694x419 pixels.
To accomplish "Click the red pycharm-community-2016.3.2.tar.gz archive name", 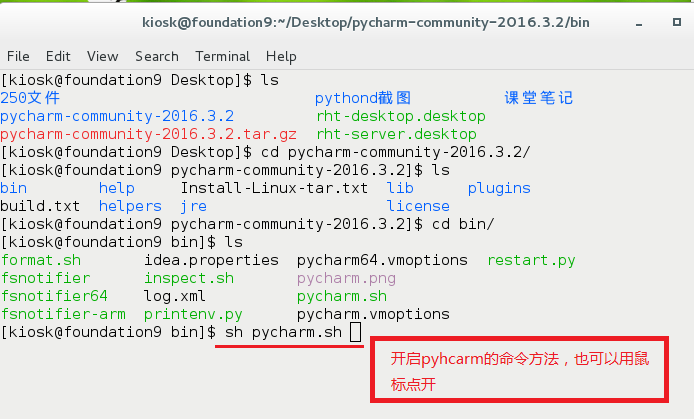I will point(148,134).
